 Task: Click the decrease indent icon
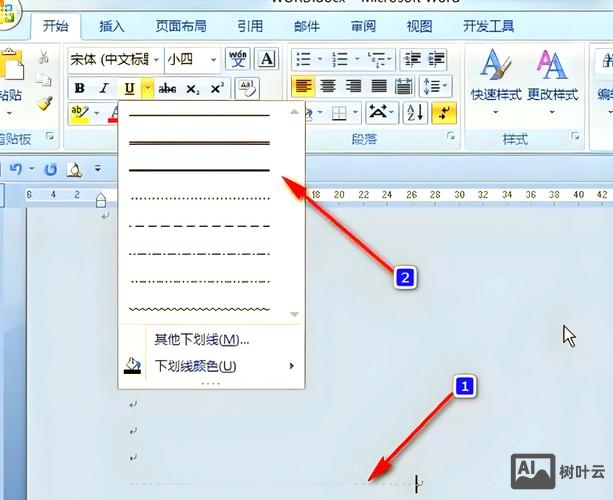pyautogui.click(x=412, y=59)
